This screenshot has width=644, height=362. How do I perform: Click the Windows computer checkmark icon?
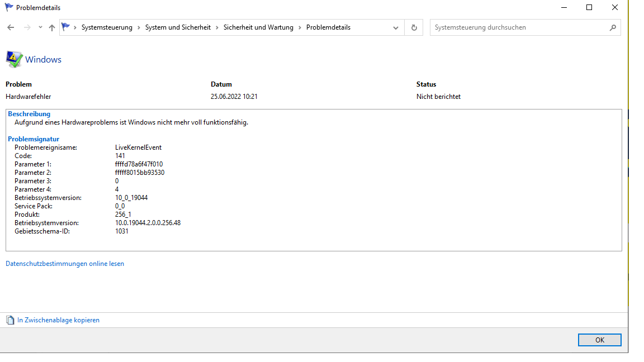pos(14,59)
